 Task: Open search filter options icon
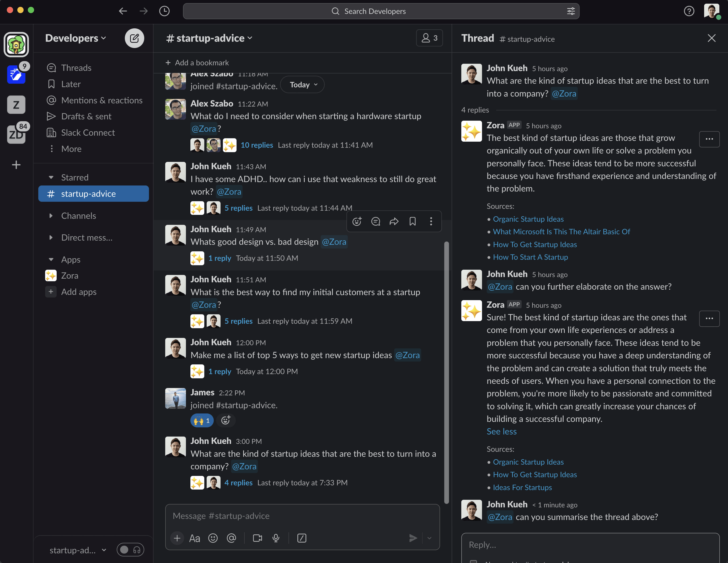(x=571, y=11)
